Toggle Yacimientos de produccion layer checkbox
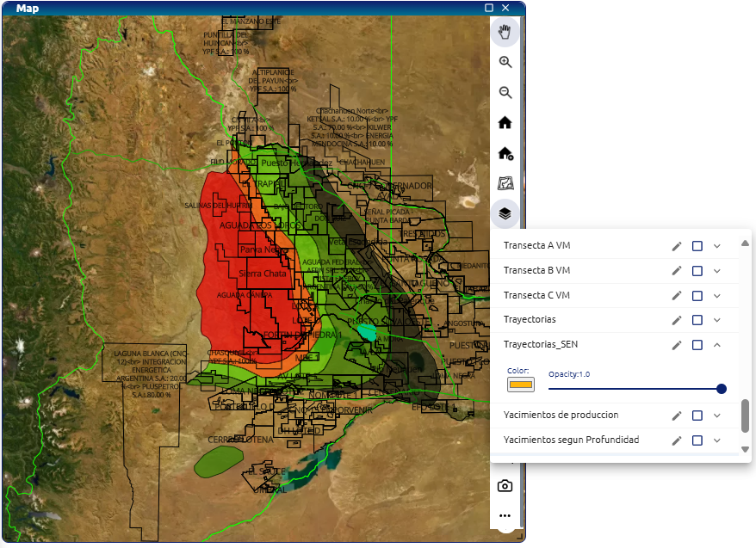 click(697, 416)
